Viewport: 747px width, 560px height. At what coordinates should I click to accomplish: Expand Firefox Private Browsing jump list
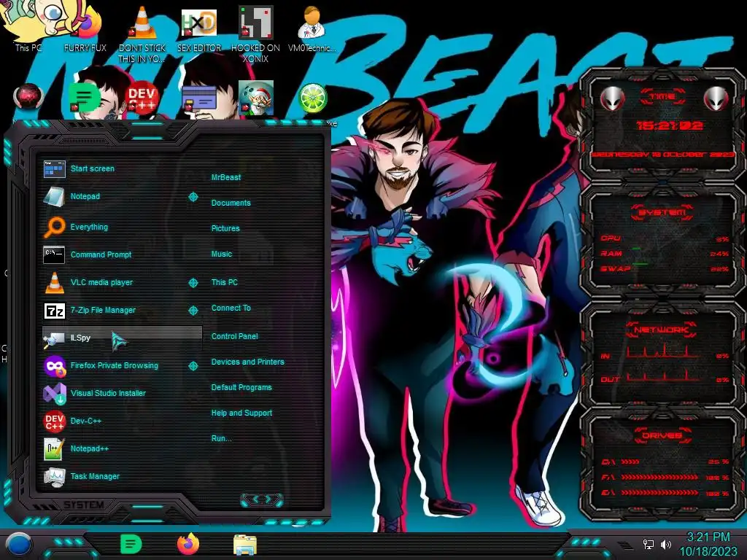click(193, 366)
